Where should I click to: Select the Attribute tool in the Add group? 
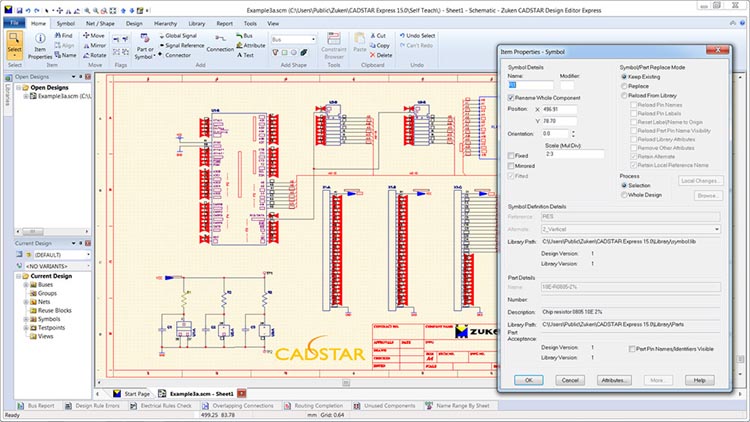pyautogui.click(x=251, y=45)
